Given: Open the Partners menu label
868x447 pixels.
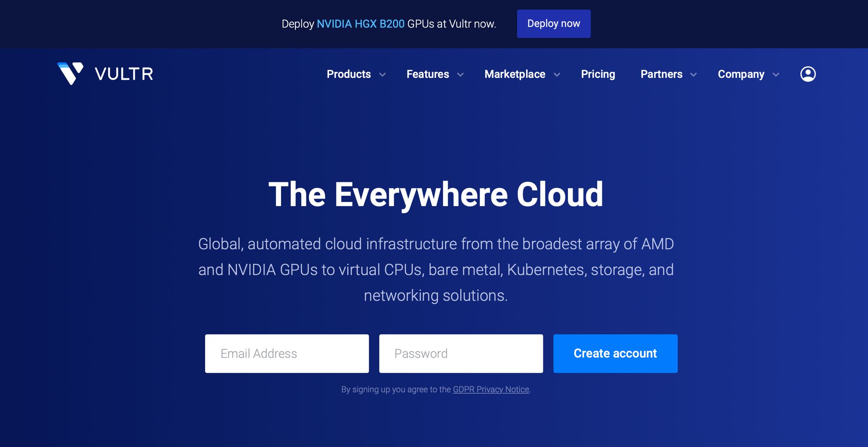Looking at the screenshot, I should click(661, 74).
